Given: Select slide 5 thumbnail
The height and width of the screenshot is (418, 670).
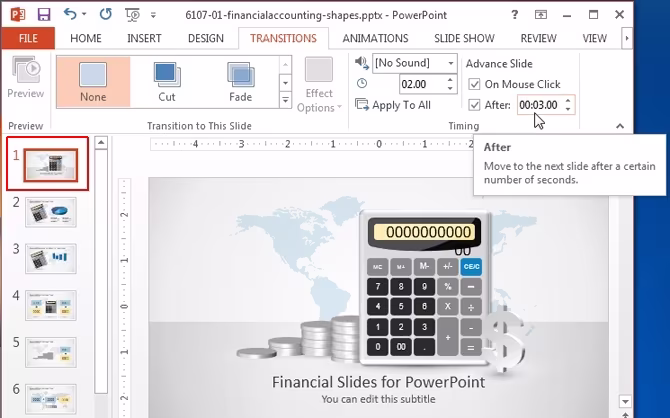Looking at the screenshot, I should pyautogui.click(x=51, y=352).
